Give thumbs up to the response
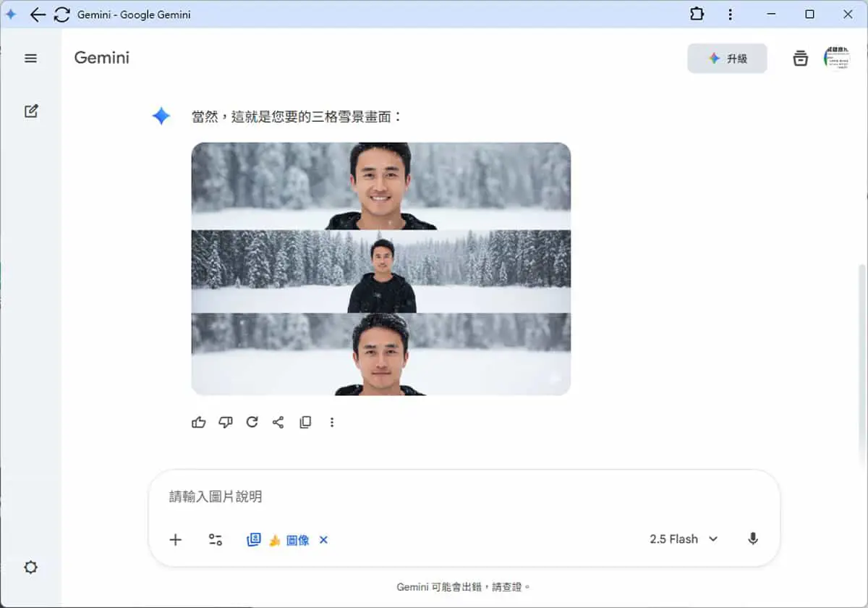Screen dimensions: 868x608 (199, 422)
